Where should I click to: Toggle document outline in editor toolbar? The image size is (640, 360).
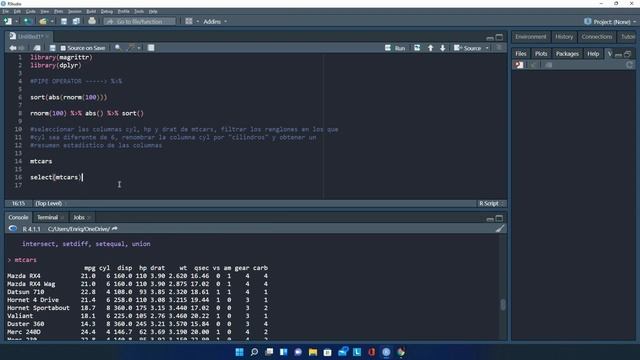pyautogui.click(x=499, y=48)
